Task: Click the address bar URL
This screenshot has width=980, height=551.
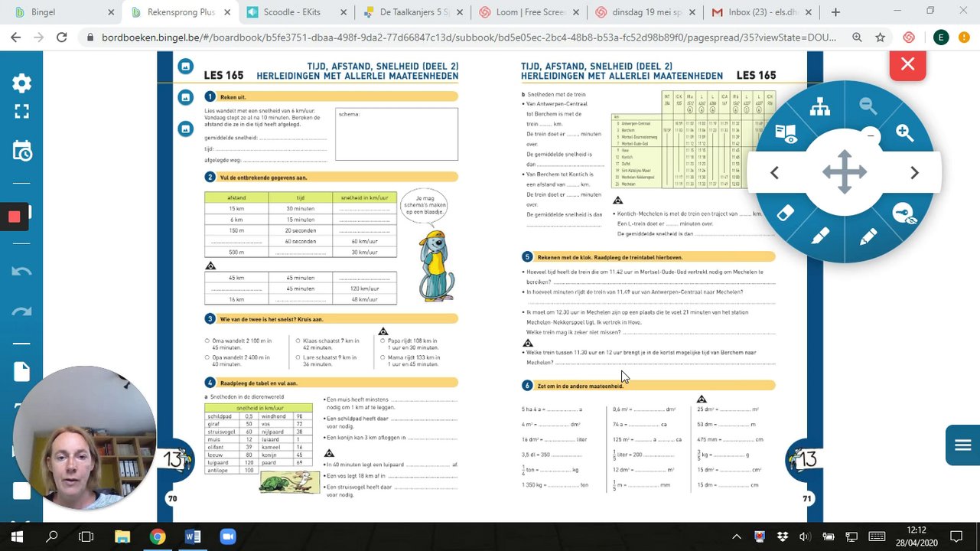Action: click(x=469, y=37)
